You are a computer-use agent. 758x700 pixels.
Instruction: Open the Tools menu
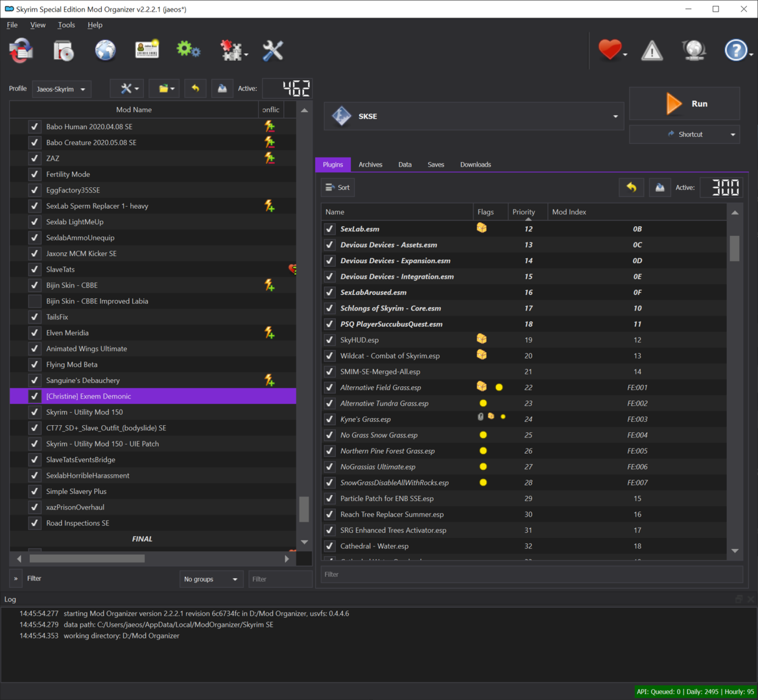(66, 25)
